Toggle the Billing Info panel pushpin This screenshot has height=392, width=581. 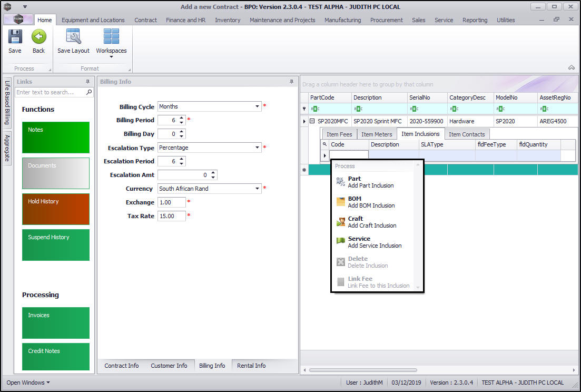[x=291, y=82]
